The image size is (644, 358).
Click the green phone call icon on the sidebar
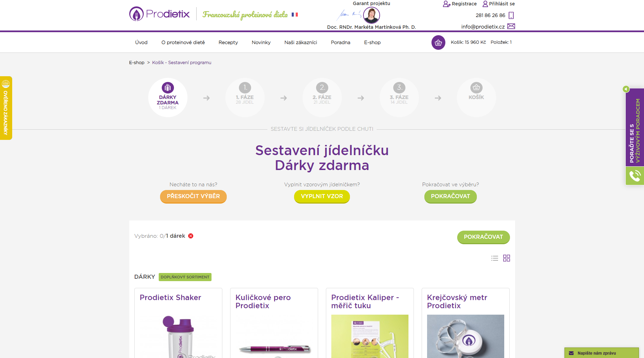(635, 175)
